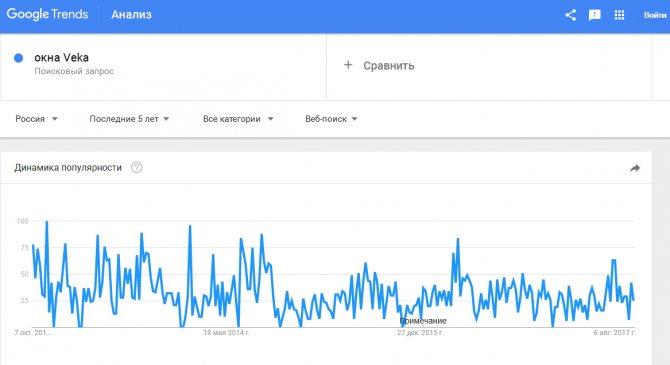Click the help question mark icon
Viewport: 670px width, 365px height.
(x=137, y=168)
